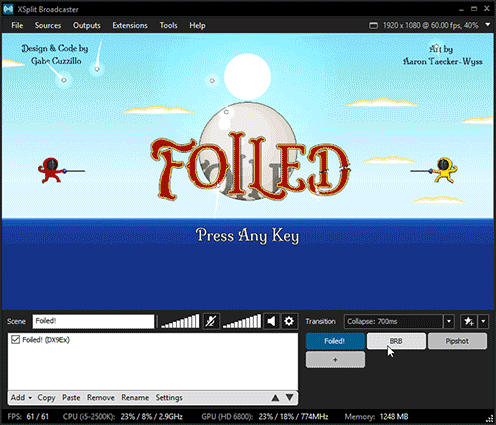Switch to the Pipshot scene

click(x=457, y=341)
